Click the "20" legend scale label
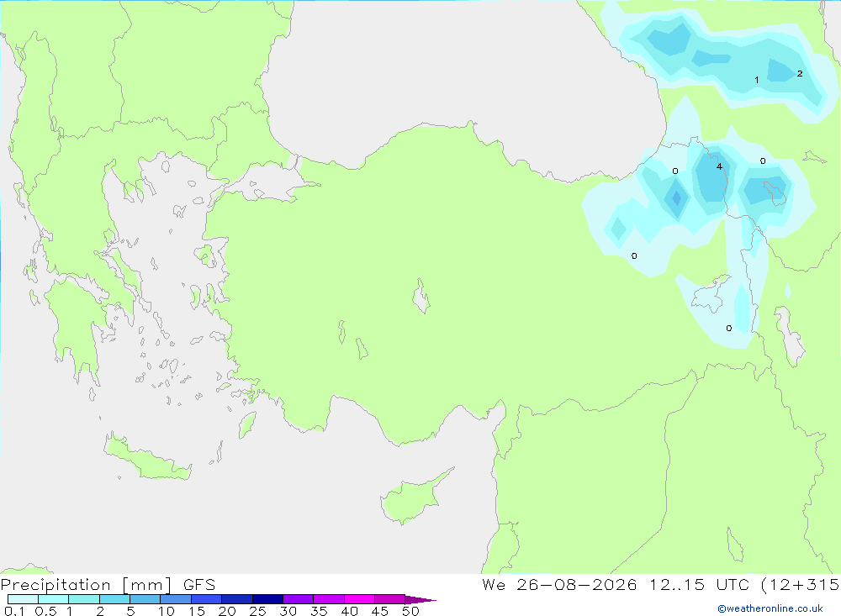Screen dimensions: 841x616 [227, 611]
